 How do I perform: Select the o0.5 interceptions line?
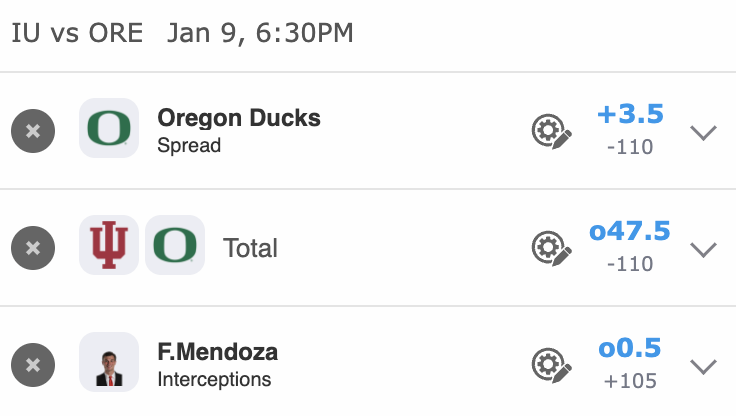tap(630, 348)
